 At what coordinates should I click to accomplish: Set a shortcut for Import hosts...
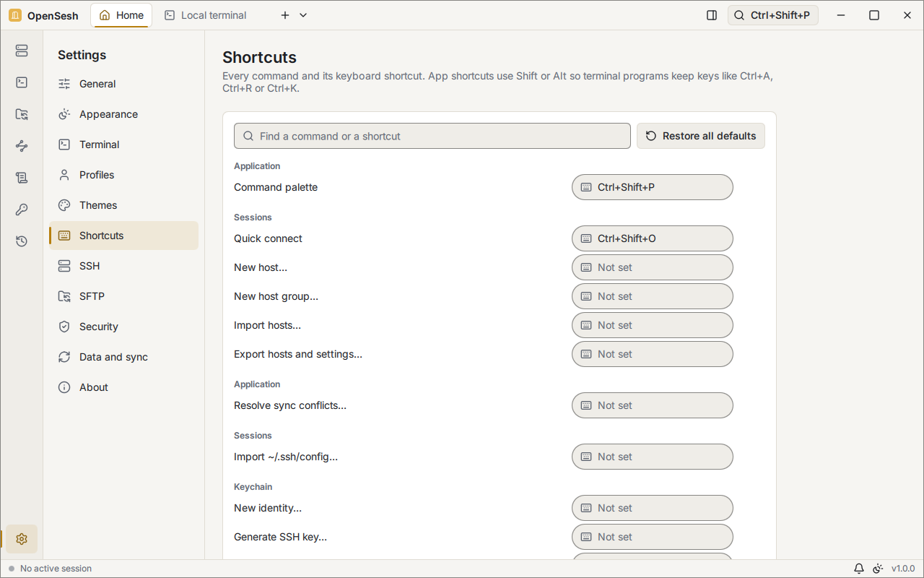point(653,325)
